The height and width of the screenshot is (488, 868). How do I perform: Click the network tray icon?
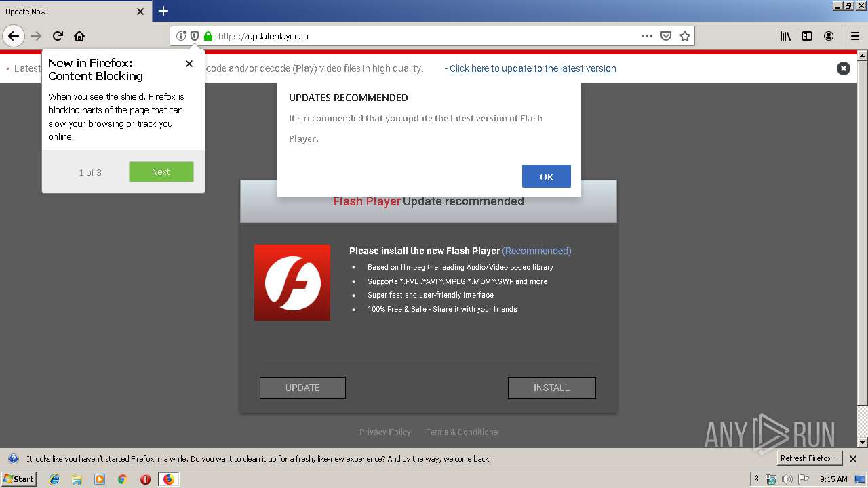tap(771, 479)
